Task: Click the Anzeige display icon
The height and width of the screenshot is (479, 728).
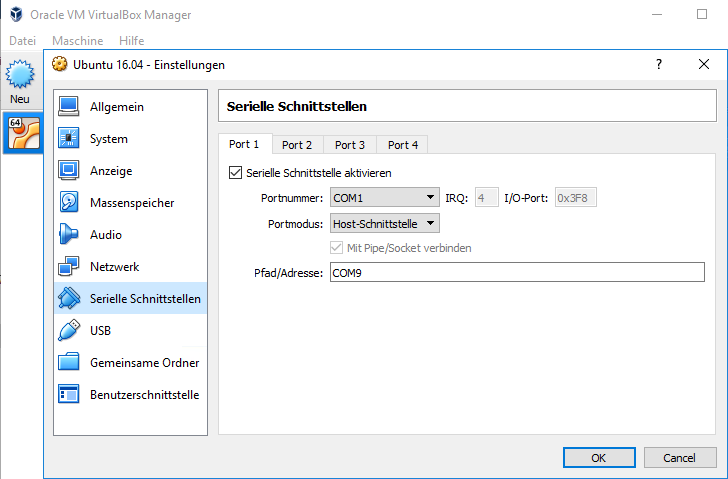Action: click(69, 170)
